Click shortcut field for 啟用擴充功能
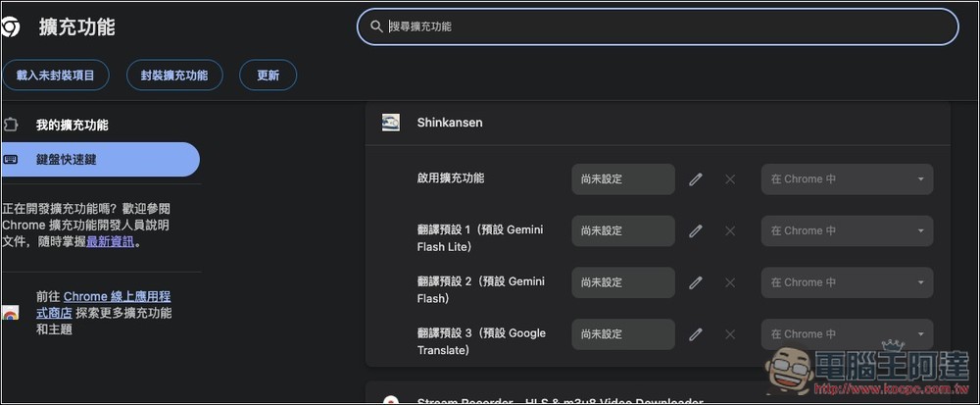The width and height of the screenshot is (980, 405). click(x=623, y=179)
